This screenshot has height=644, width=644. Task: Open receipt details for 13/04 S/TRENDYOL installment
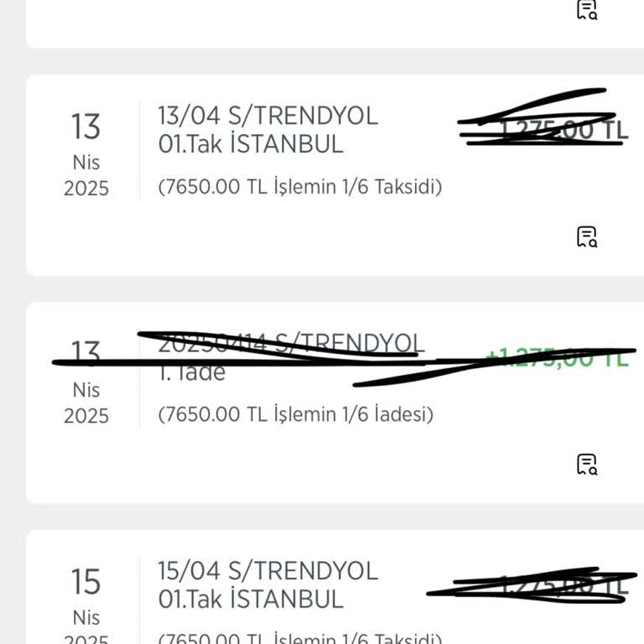click(587, 236)
